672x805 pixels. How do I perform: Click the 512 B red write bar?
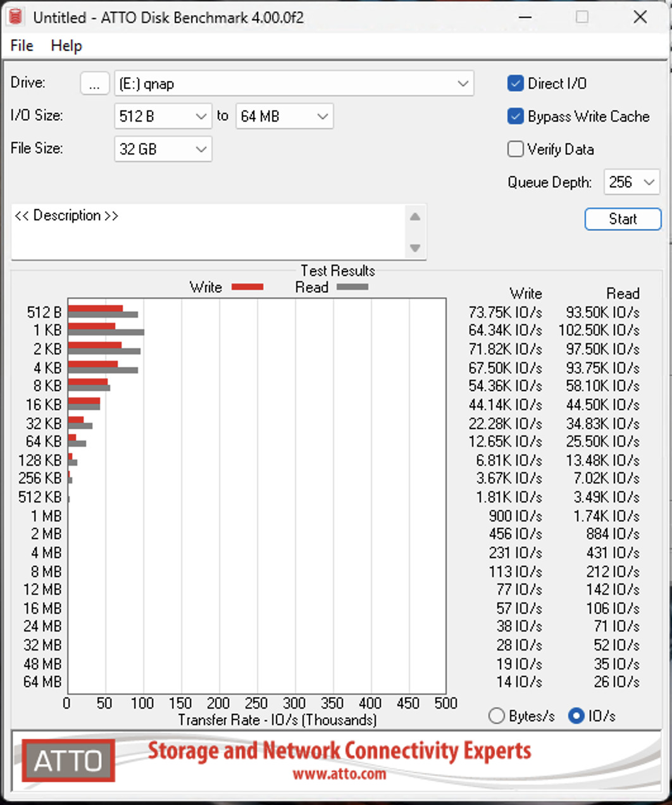tap(96, 309)
